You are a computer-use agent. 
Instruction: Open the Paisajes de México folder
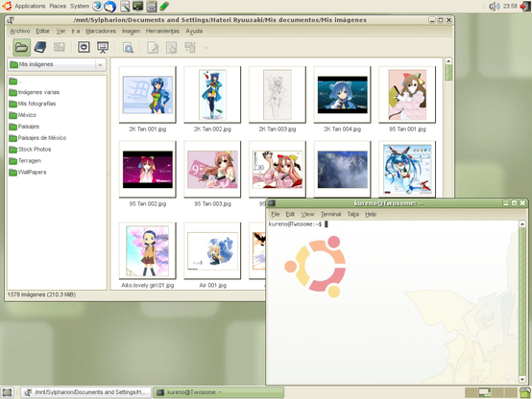pos(37,138)
